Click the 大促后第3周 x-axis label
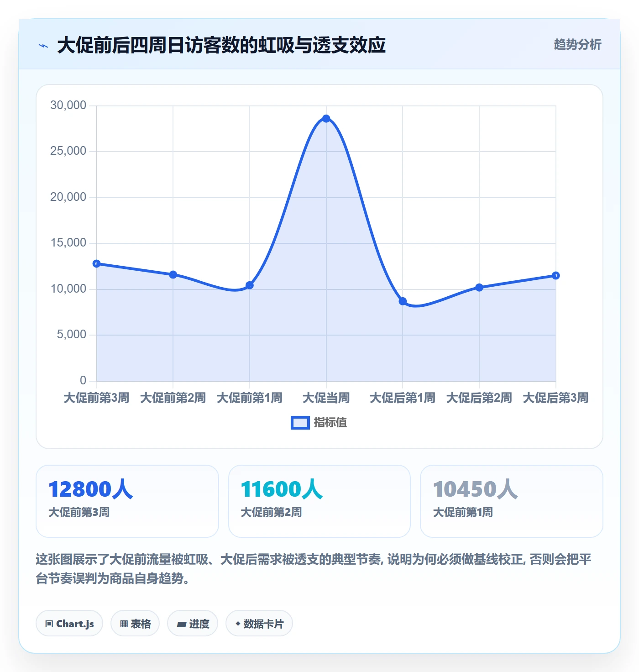This screenshot has width=639, height=672. tap(555, 398)
